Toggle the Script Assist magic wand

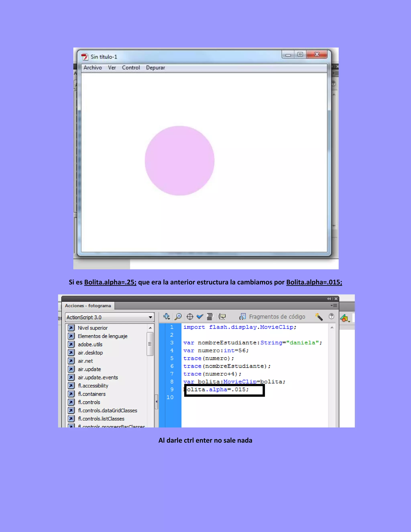coord(319,316)
